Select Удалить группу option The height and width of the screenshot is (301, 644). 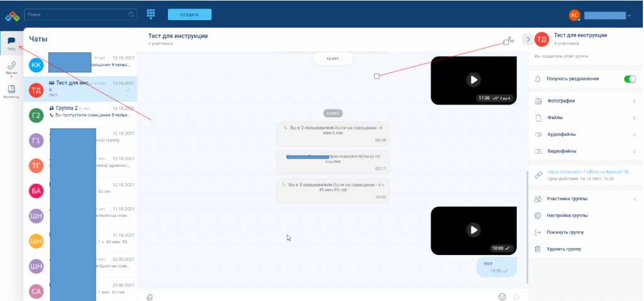point(563,249)
